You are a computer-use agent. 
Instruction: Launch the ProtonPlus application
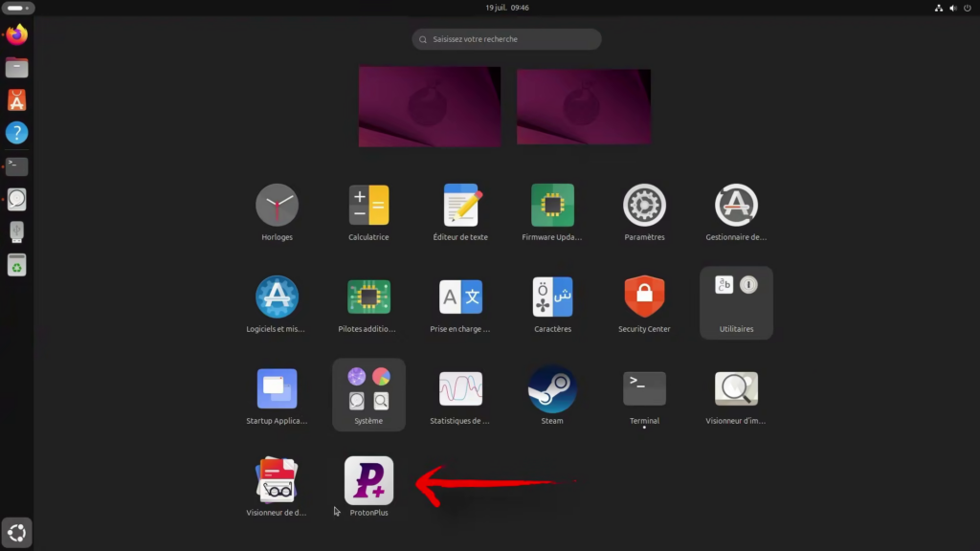(x=368, y=481)
